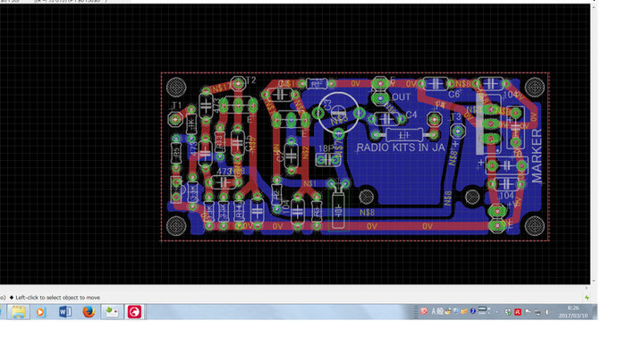Click the image viewer taskbar icon

coord(111,312)
